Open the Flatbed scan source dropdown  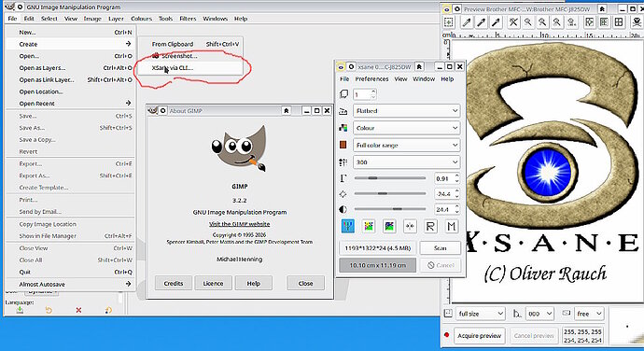pos(407,111)
